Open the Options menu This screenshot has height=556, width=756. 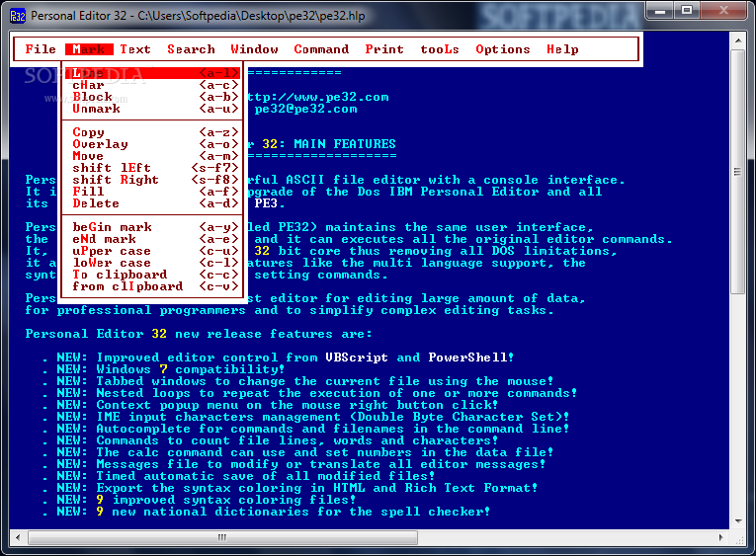(x=503, y=49)
